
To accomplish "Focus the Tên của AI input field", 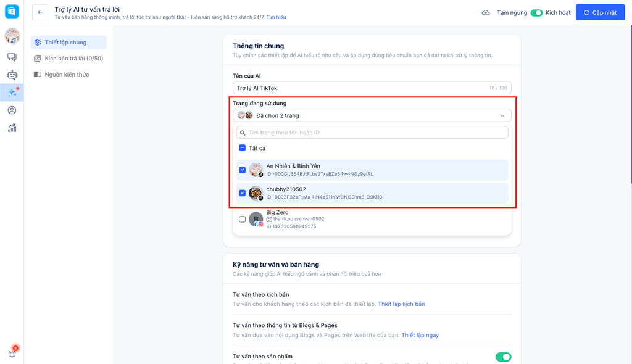I will [358, 88].
